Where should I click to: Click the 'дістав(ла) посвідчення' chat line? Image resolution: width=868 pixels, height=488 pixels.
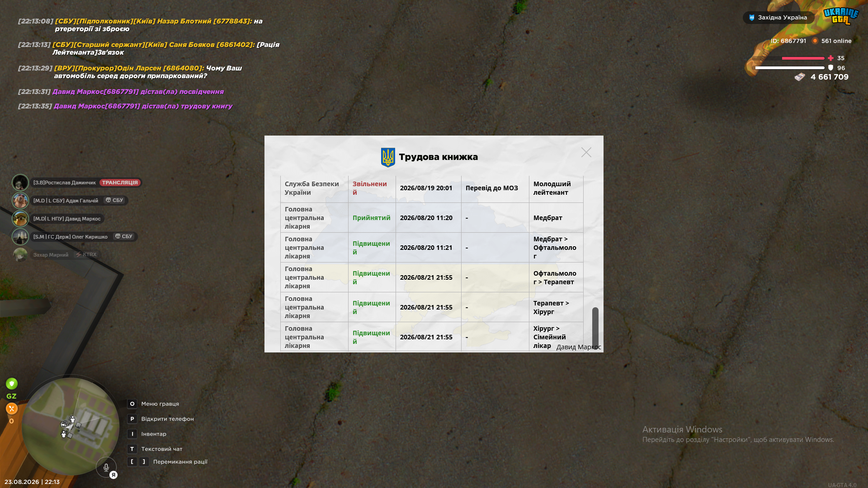pyautogui.click(x=121, y=92)
